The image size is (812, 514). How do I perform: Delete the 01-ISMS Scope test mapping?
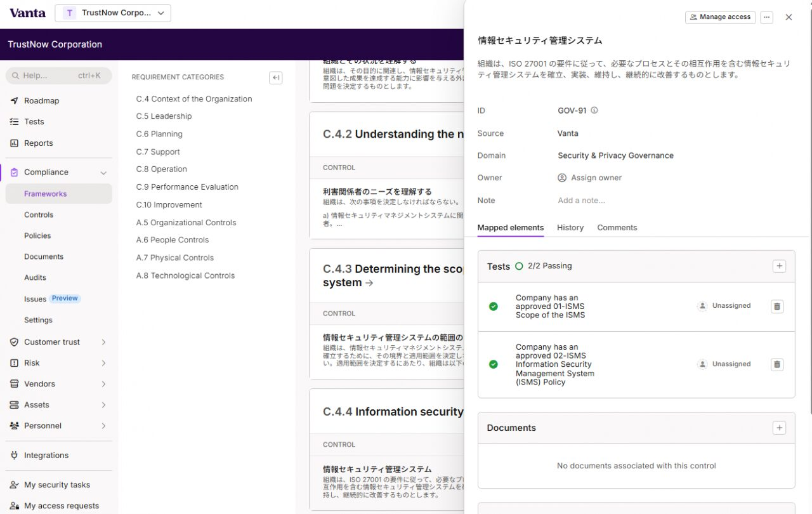777,306
